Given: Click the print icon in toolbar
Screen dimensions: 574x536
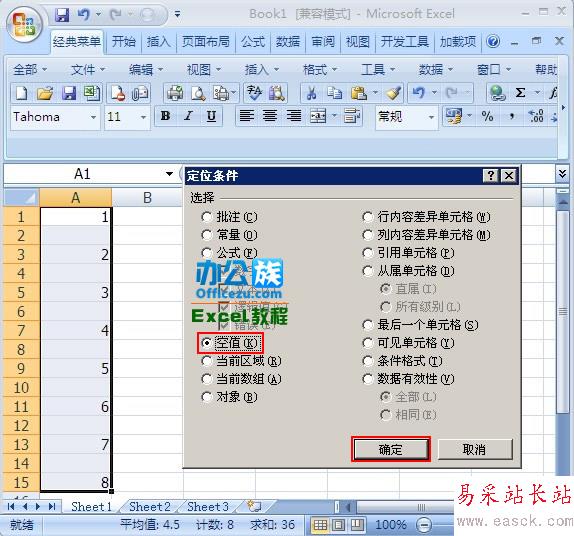Looking at the screenshot, I should [175, 93].
